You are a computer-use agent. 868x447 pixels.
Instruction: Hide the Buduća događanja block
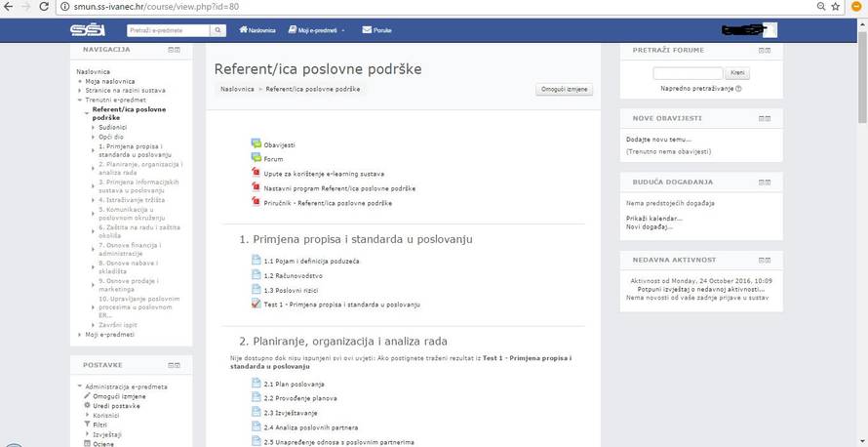pyautogui.click(x=761, y=183)
